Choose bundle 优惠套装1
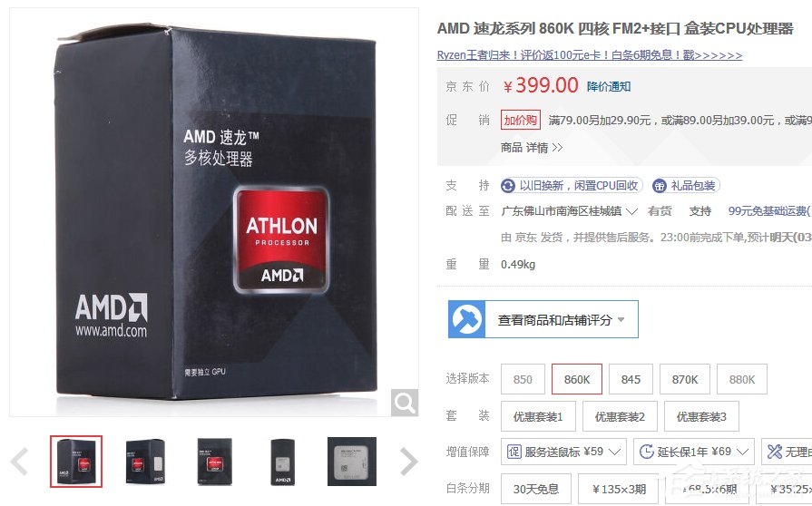Screen dimensions: 812x506 click(538, 416)
